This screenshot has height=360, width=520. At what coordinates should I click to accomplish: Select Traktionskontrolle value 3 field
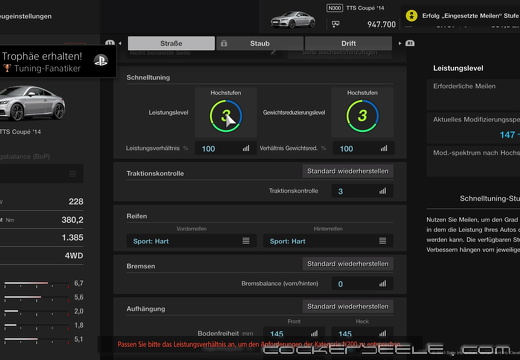[362, 191]
